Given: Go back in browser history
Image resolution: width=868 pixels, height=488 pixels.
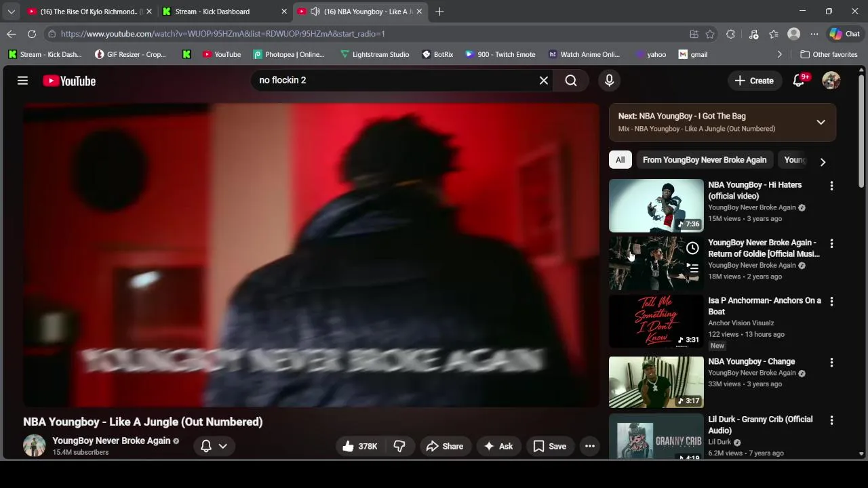Looking at the screenshot, I should (x=12, y=34).
